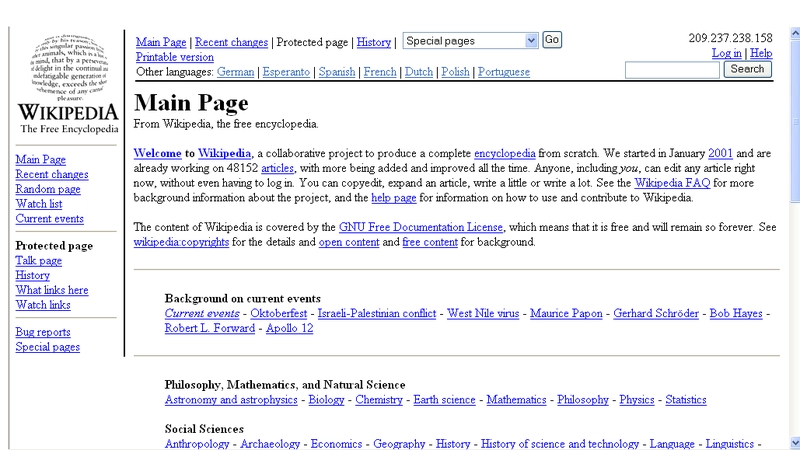Open the Statistics link
The image size is (800, 450).
(686, 400)
